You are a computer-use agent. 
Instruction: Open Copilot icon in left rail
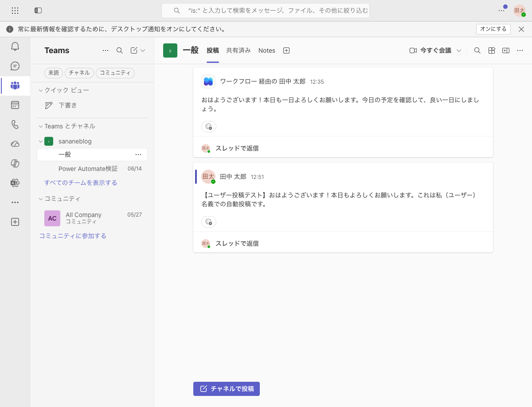15,163
